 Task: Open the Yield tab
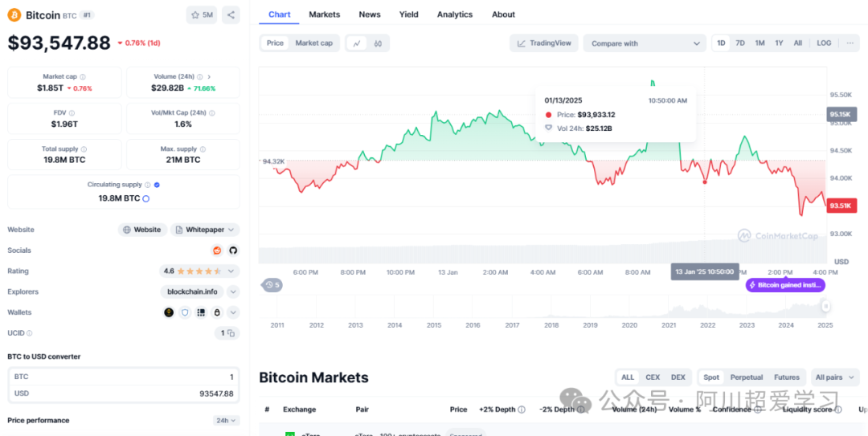click(x=408, y=14)
